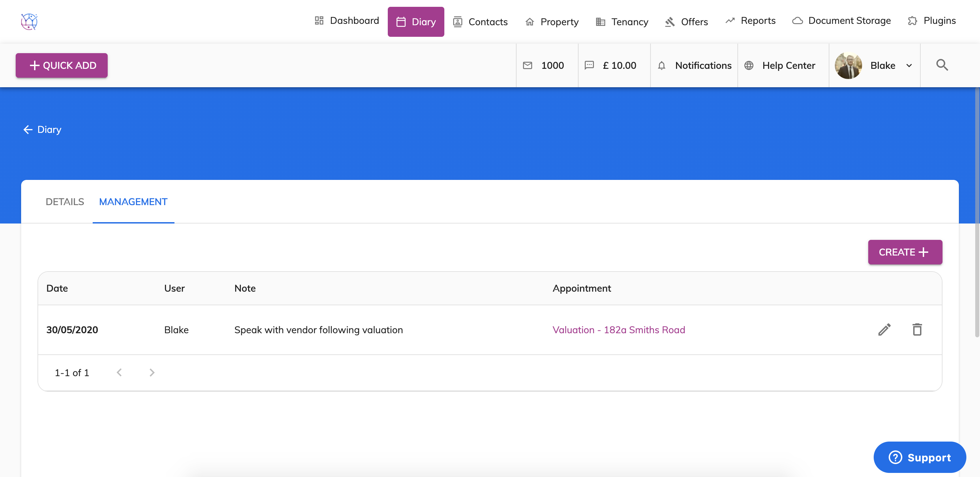The height and width of the screenshot is (477, 980).
Task: Click the envelope email credits icon
Action: pos(527,65)
